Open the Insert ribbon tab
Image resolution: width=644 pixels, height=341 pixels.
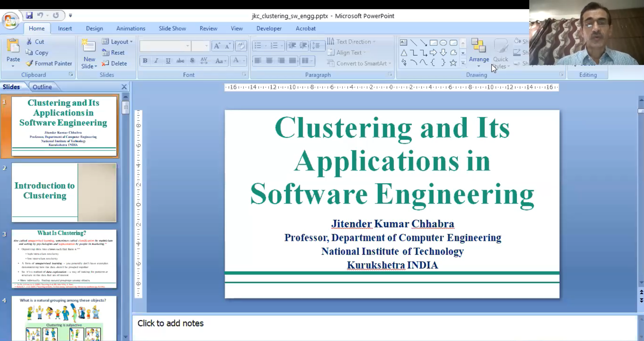tap(65, 29)
